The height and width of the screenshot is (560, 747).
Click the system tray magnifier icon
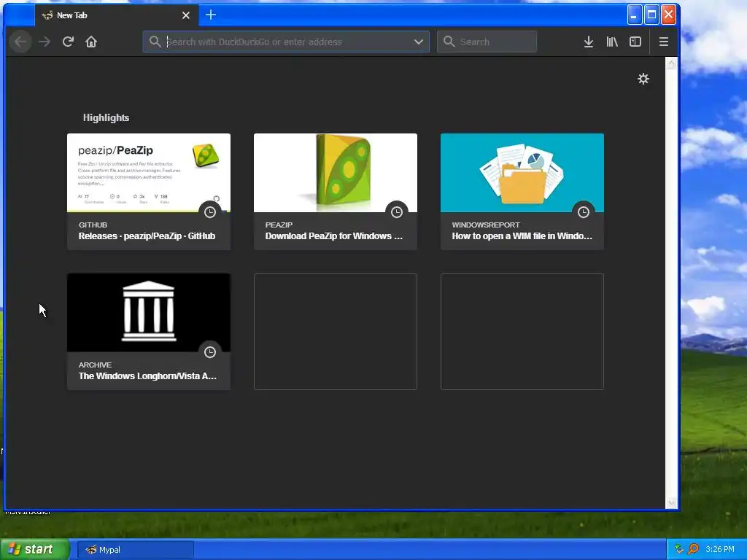click(x=693, y=549)
